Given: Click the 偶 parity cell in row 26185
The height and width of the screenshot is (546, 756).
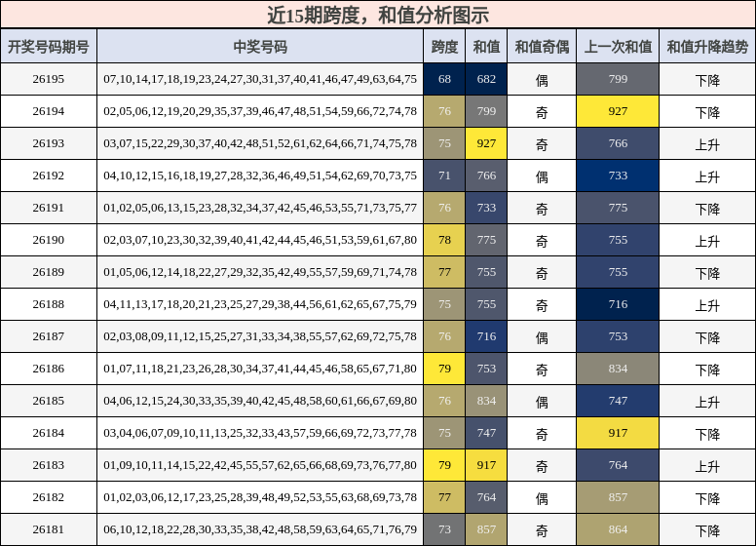Looking at the screenshot, I should 542,402.
